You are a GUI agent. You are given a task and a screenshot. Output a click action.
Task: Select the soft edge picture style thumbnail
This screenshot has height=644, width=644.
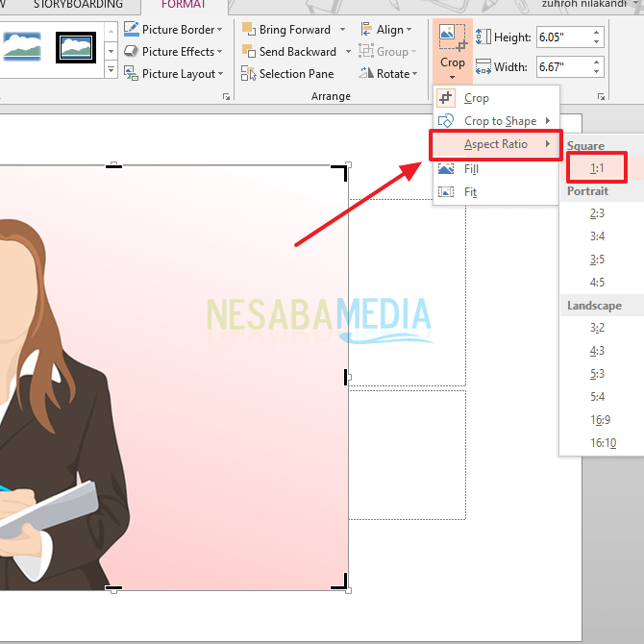click(x=22, y=47)
